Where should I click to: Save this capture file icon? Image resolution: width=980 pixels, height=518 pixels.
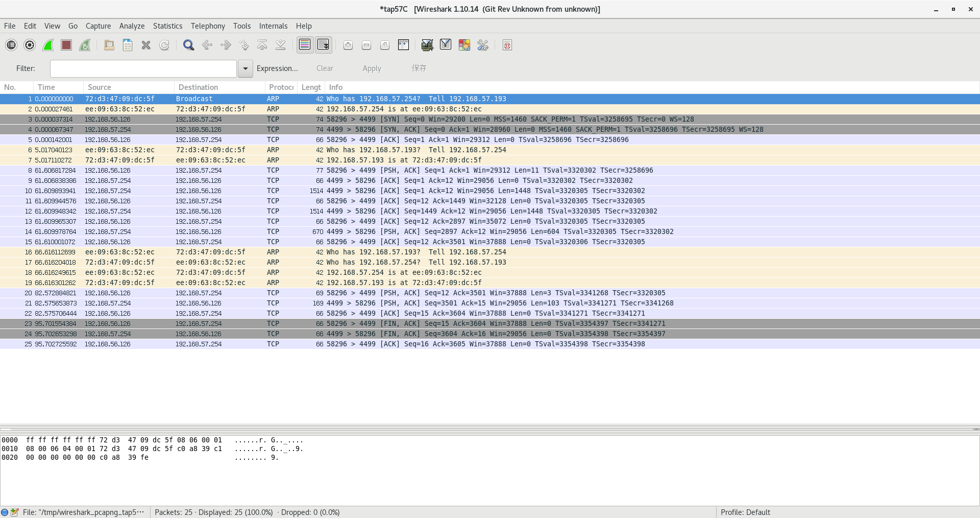pos(128,45)
